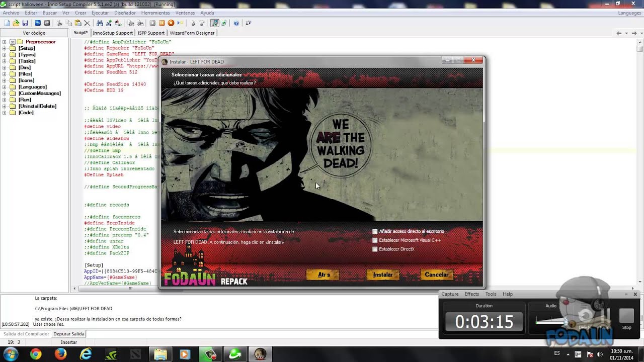Click the Save floppy disk icon
The height and width of the screenshot is (362, 644).
click(x=25, y=23)
